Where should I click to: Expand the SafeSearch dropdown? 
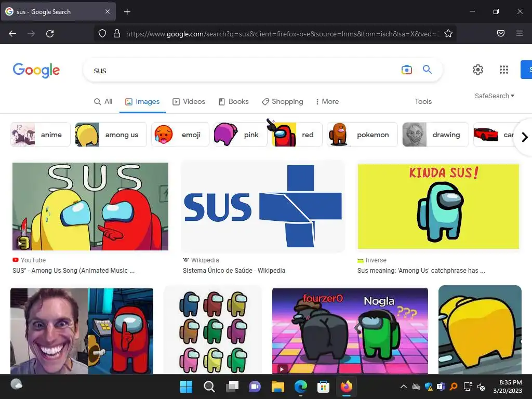(495, 96)
